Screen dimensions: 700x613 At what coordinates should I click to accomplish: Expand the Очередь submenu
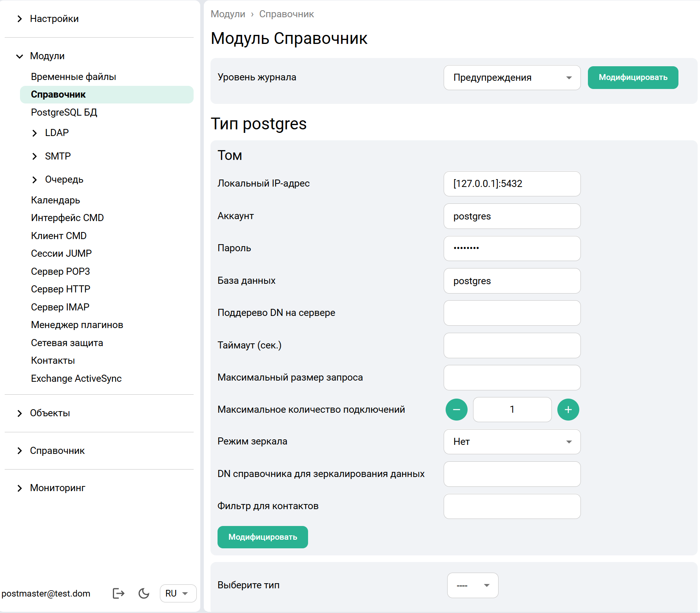click(34, 180)
